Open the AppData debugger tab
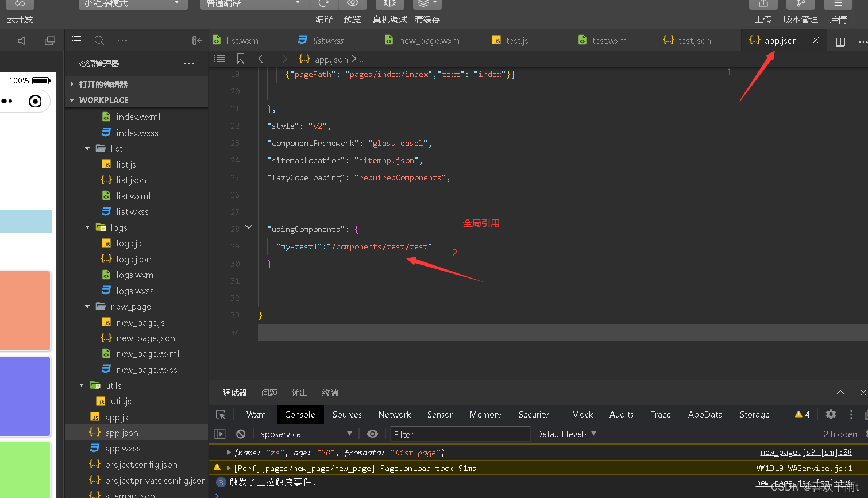Screen dimensions: 868x498 point(705,414)
